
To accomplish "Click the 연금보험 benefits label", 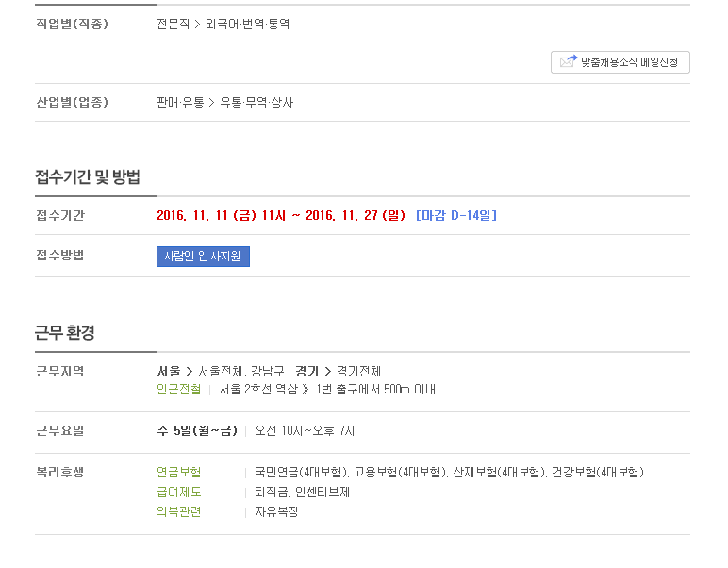I will pyautogui.click(x=179, y=473).
